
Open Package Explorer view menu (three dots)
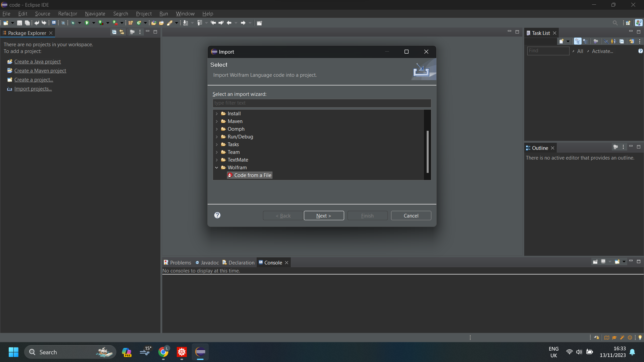[x=140, y=32]
